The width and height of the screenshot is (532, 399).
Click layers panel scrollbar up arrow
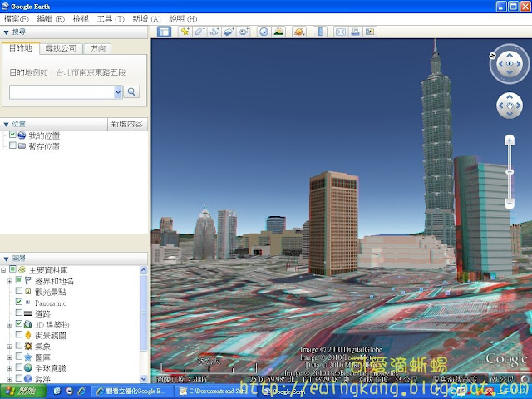(x=144, y=270)
